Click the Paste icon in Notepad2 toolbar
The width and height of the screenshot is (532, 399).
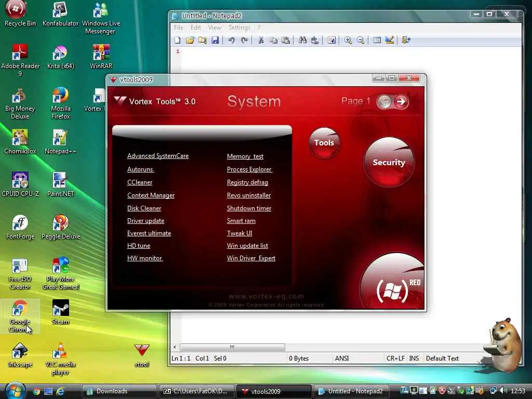pyautogui.click(x=286, y=40)
